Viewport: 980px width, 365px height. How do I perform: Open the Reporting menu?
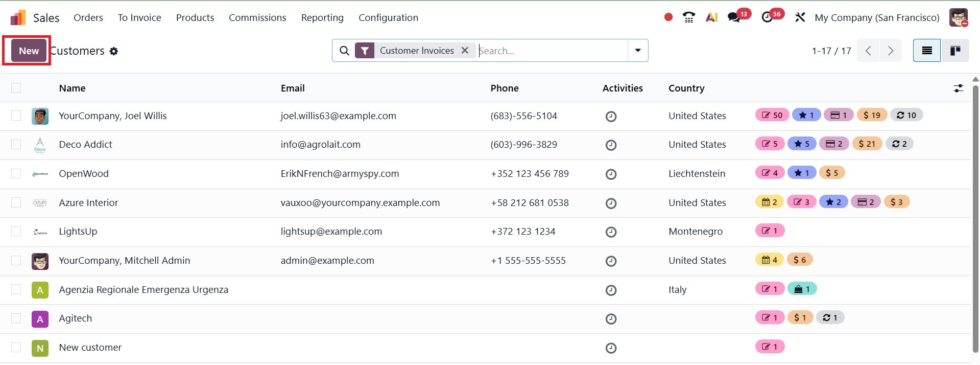click(322, 17)
